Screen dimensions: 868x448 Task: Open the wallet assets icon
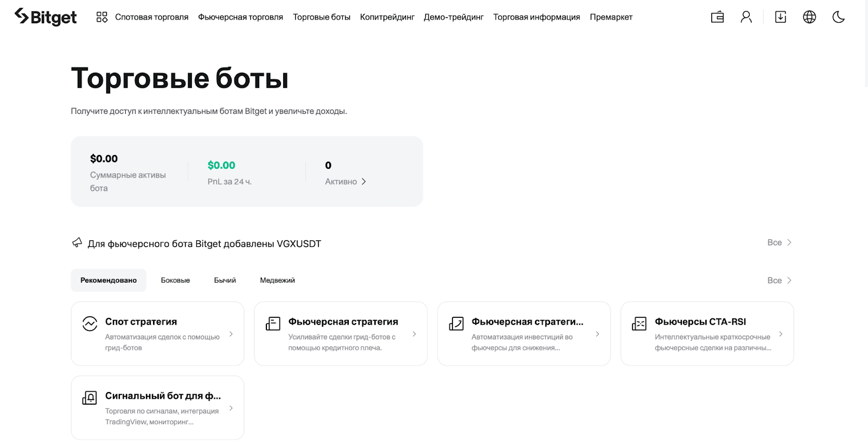click(x=717, y=17)
